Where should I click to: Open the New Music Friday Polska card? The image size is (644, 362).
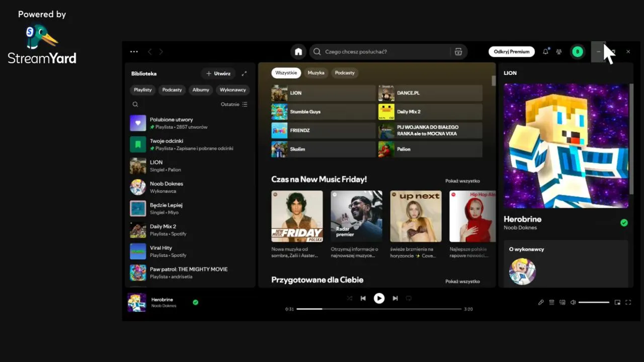click(x=297, y=224)
